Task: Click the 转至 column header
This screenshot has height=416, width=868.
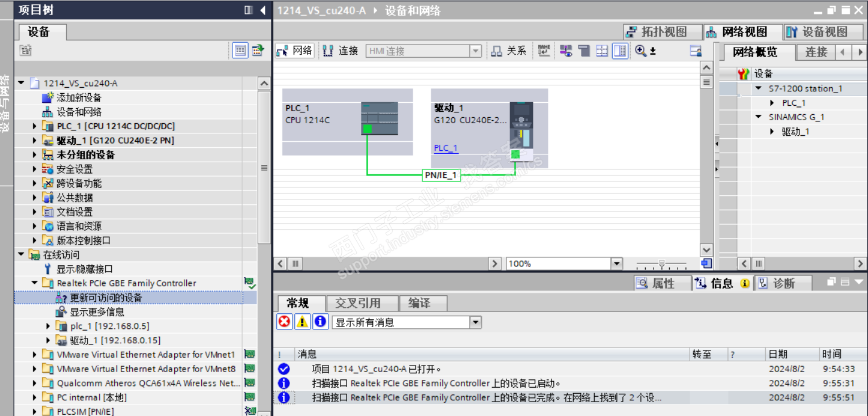Action: click(702, 354)
